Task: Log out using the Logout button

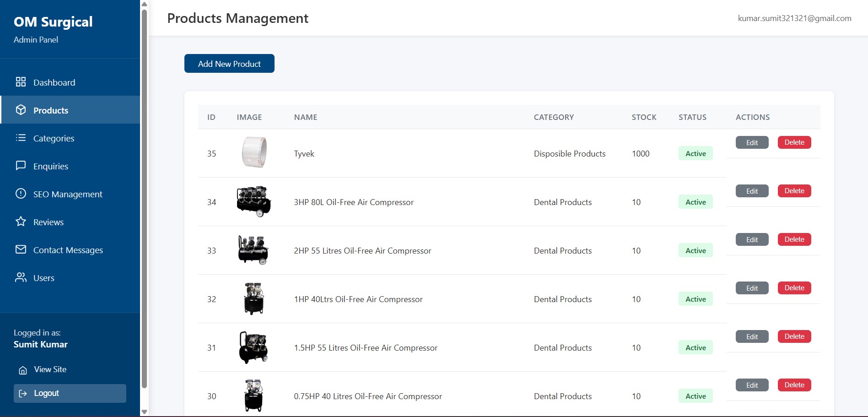Action: tap(70, 393)
